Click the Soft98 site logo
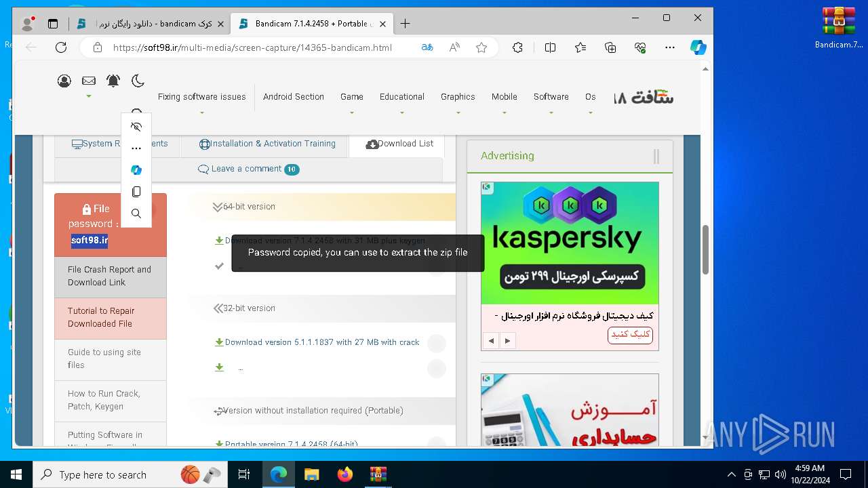Image resolution: width=868 pixels, height=488 pixels. click(x=644, y=97)
